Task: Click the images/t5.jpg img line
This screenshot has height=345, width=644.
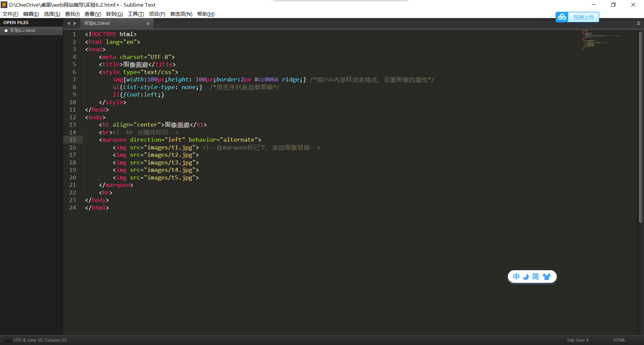Action: coord(156,178)
